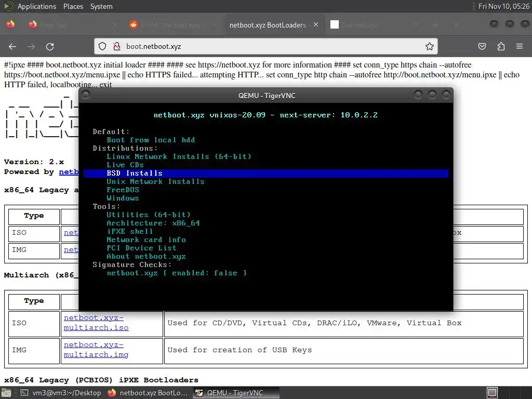532x399 pixels.
Task: Select Windows menu entry in QEMU
Action: point(123,198)
